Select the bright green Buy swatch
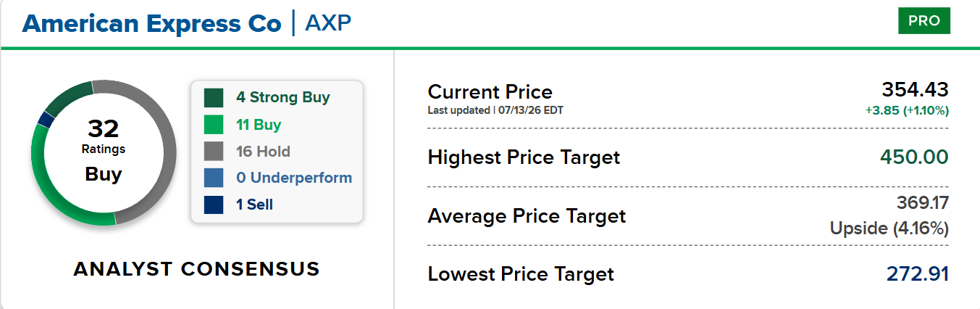 coord(214,125)
